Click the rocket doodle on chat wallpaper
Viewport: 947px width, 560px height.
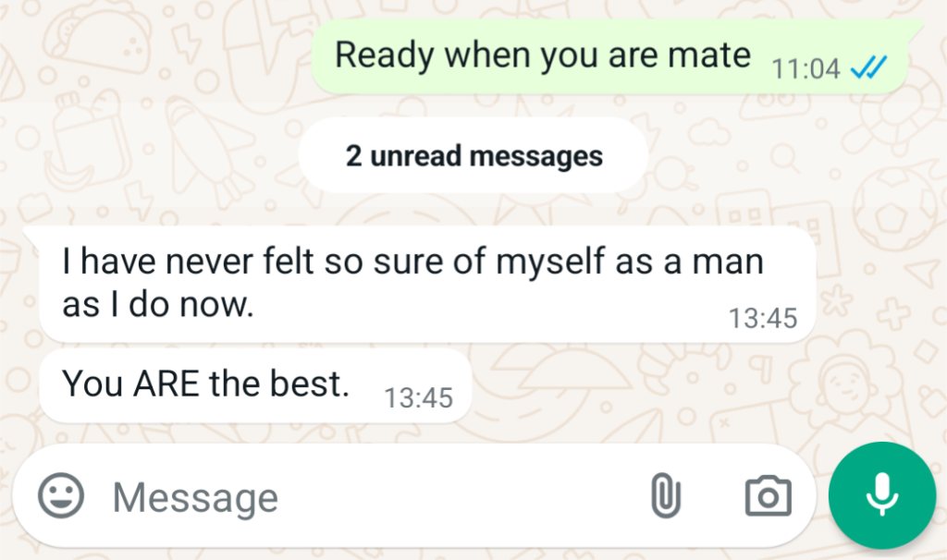[x=204, y=148]
